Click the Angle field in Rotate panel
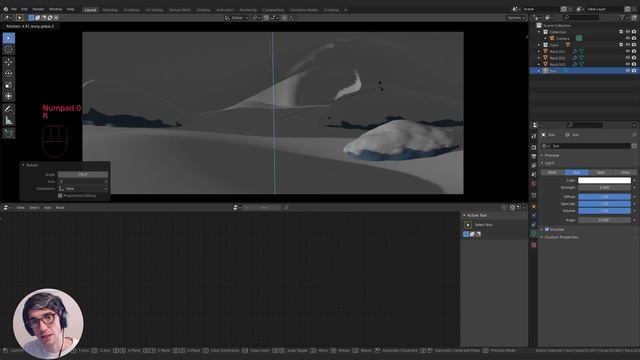640x360 pixels. (83, 175)
